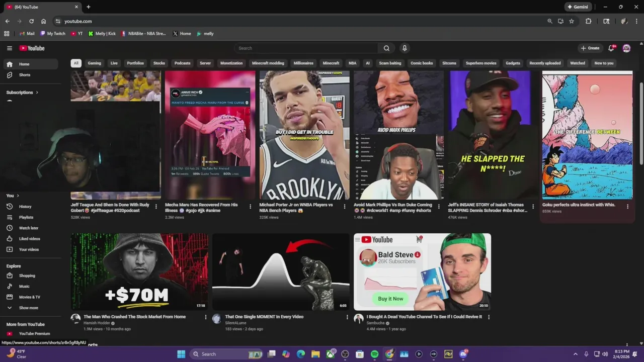Open Your videos in sidebar
This screenshot has height=362, width=644.
point(30,249)
